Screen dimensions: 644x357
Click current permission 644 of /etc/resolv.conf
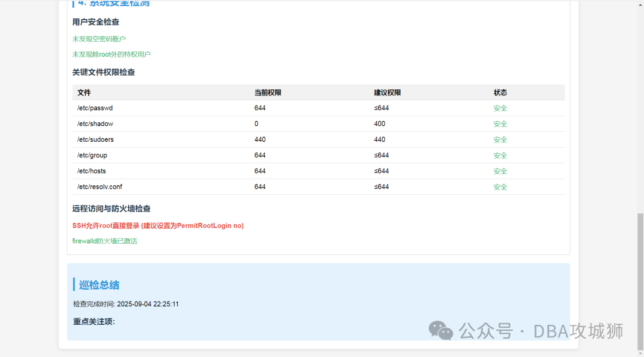[x=260, y=187]
